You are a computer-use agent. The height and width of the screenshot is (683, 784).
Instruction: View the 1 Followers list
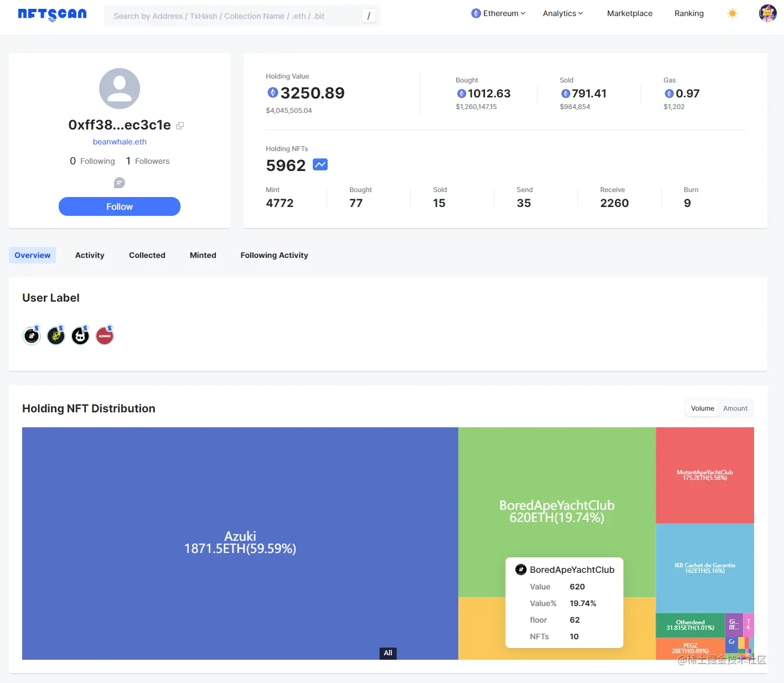148,161
